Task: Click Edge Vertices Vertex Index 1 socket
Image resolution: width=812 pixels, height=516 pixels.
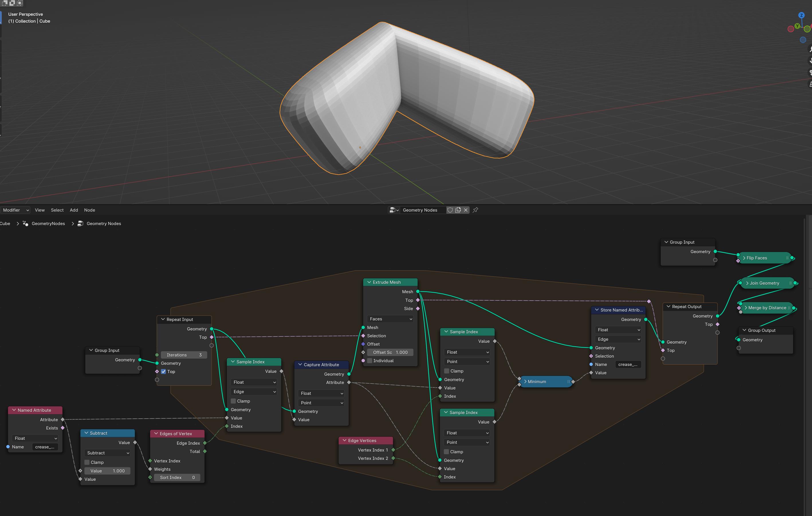Action: pyautogui.click(x=393, y=450)
